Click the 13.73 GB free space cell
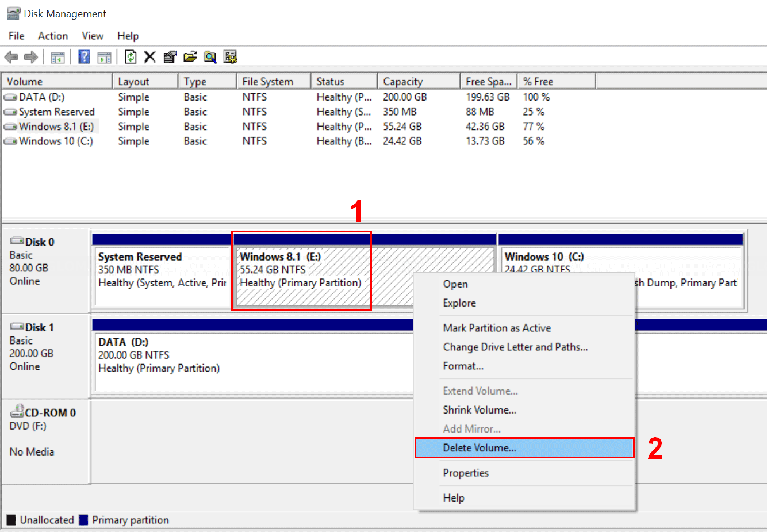 (485, 141)
